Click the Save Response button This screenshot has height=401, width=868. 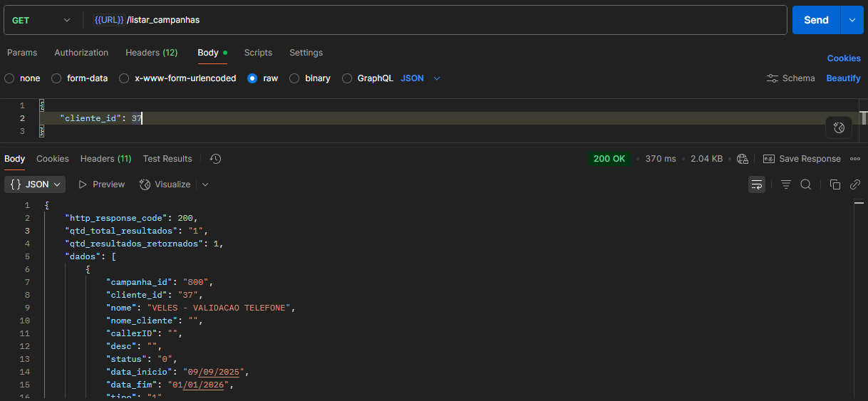tap(802, 159)
